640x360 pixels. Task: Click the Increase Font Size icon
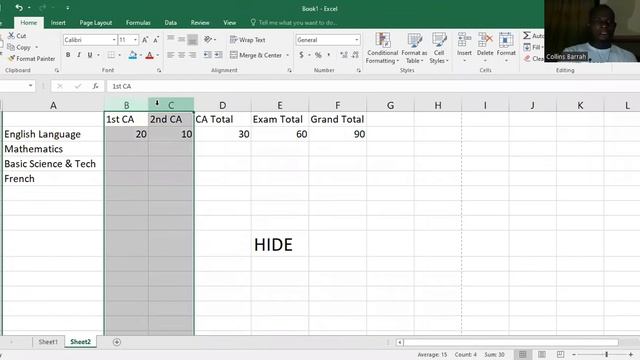click(145, 40)
